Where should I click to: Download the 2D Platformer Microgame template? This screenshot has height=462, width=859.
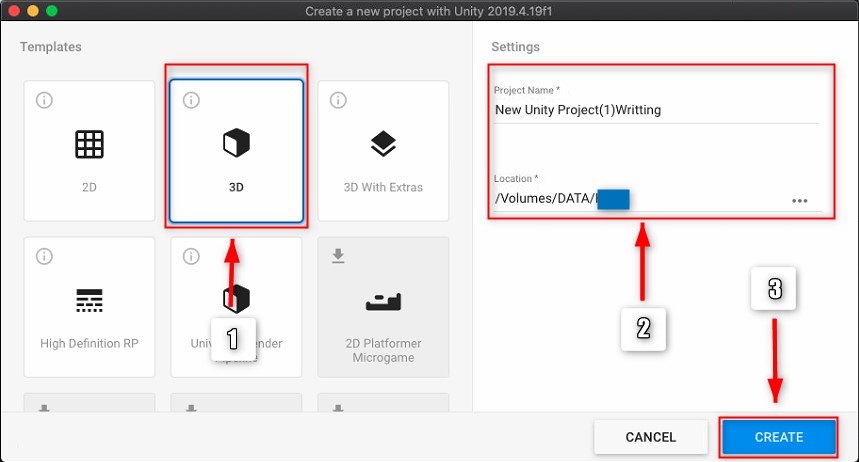(338, 256)
